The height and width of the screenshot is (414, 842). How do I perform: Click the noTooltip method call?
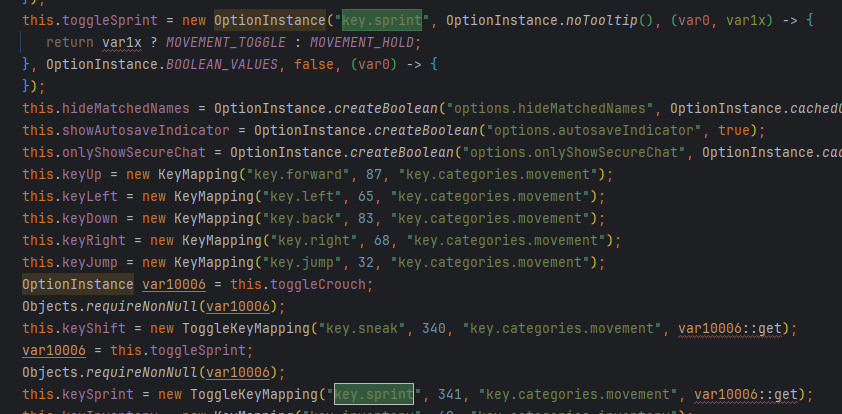(601, 20)
